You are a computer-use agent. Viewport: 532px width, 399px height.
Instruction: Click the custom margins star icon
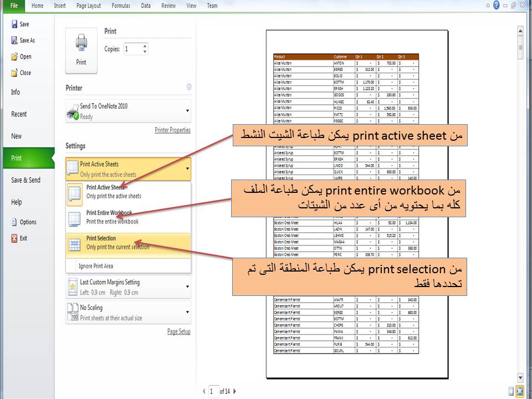pos(73,287)
